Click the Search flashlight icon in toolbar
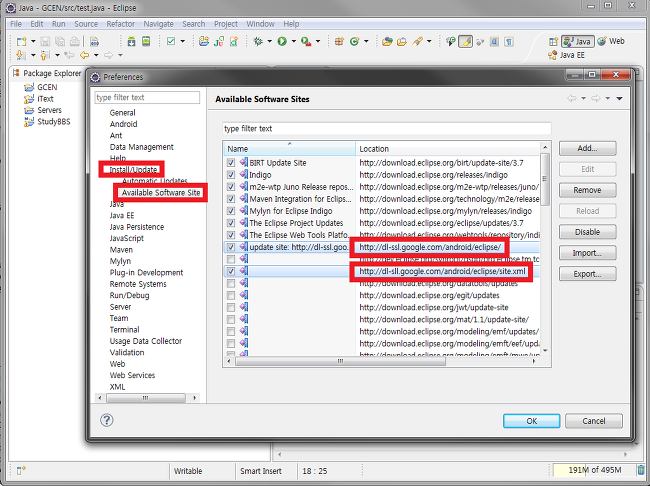Screen dimensions: 650x486 click(x=417, y=41)
